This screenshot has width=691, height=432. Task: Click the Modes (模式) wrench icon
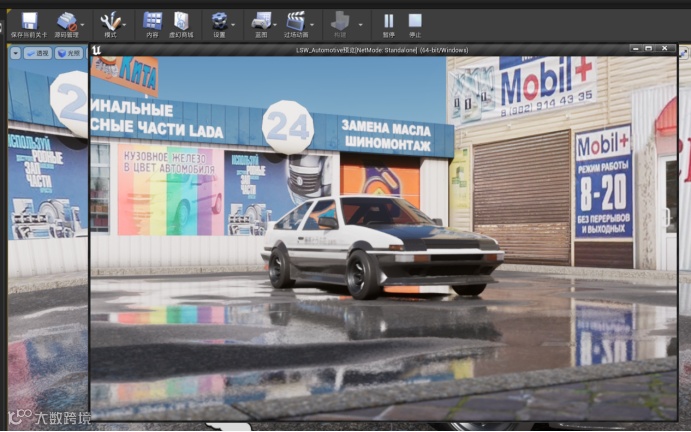click(x=110, y=21)
